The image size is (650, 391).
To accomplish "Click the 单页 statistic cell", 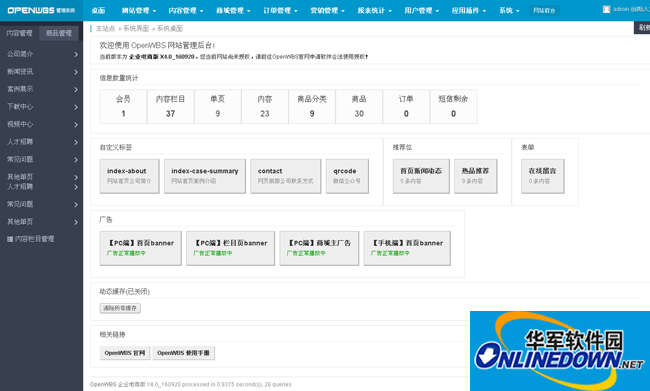I will (218, 107).
